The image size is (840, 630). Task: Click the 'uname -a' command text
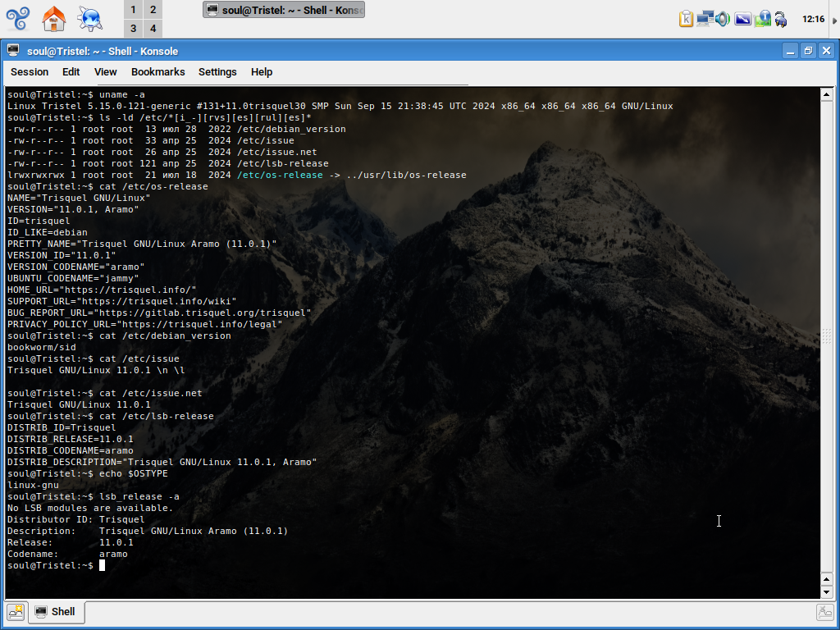(122, 94)
